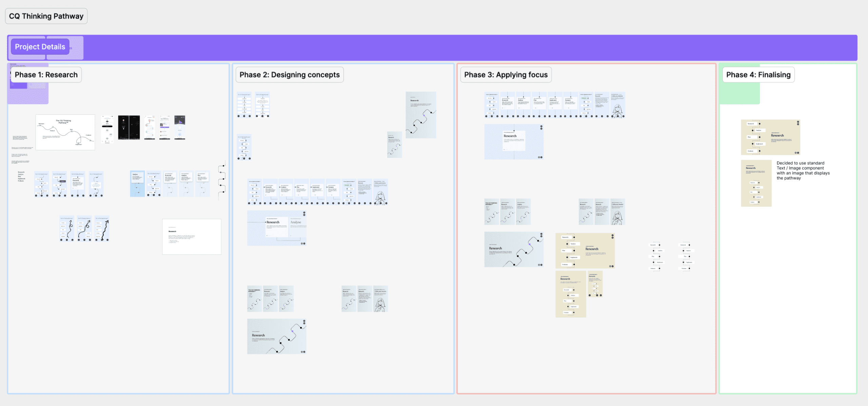This screenshot has width=868, height=406.
Task: Click the blue Research card frame in Phase 3
Action: tap(513, 142)
